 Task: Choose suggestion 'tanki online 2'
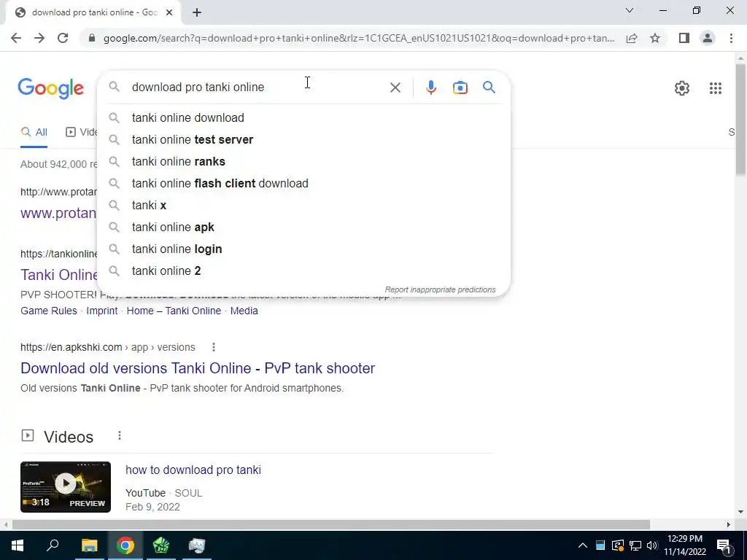coord(303,271)
